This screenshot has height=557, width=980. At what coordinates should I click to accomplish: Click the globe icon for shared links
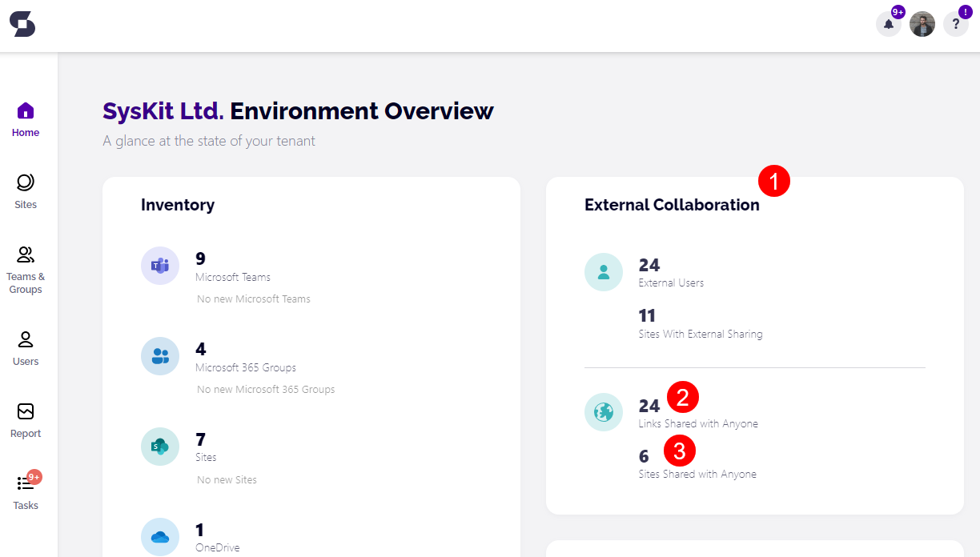coord(603,412)
